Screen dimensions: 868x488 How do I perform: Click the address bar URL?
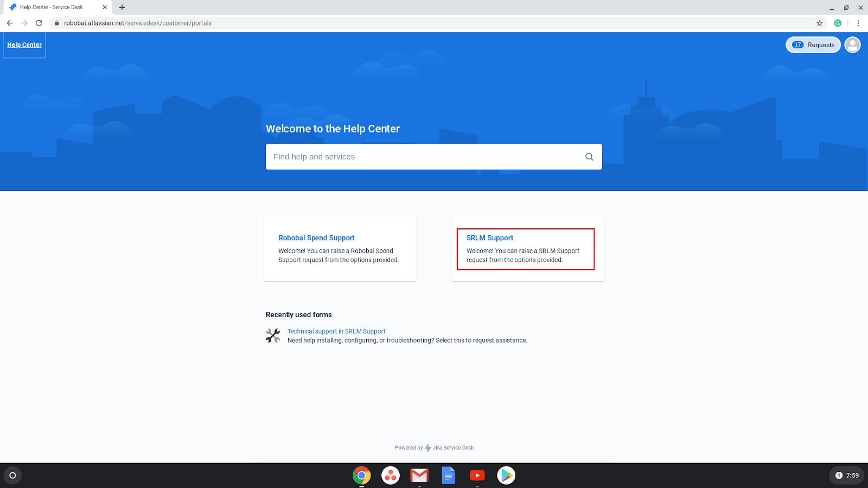[138, 23]
